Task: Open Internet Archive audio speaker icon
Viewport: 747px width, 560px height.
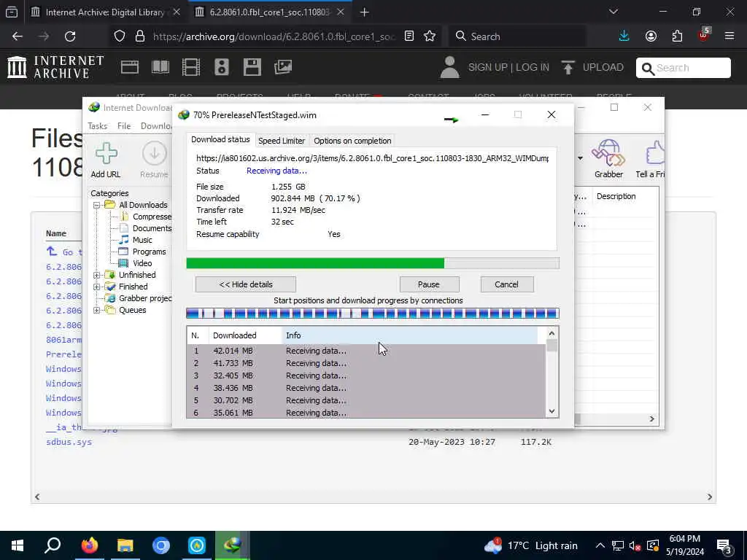Action: coord(222,67)
